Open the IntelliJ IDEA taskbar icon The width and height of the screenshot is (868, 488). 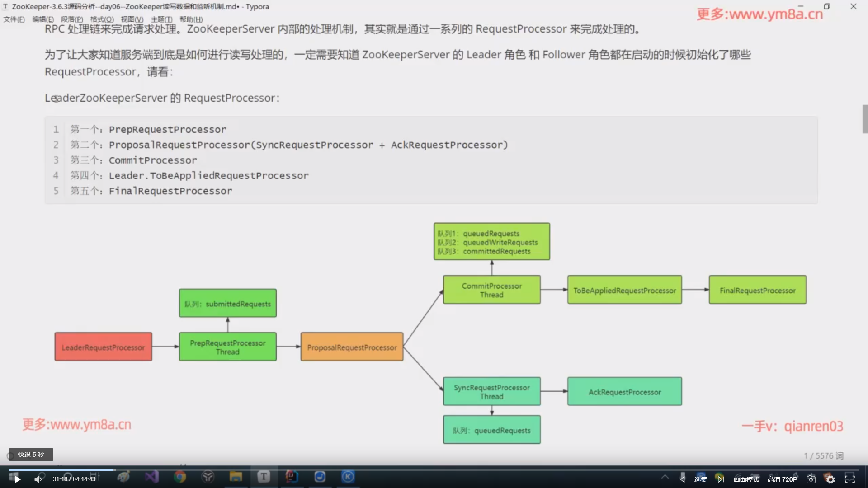point(292,477)
